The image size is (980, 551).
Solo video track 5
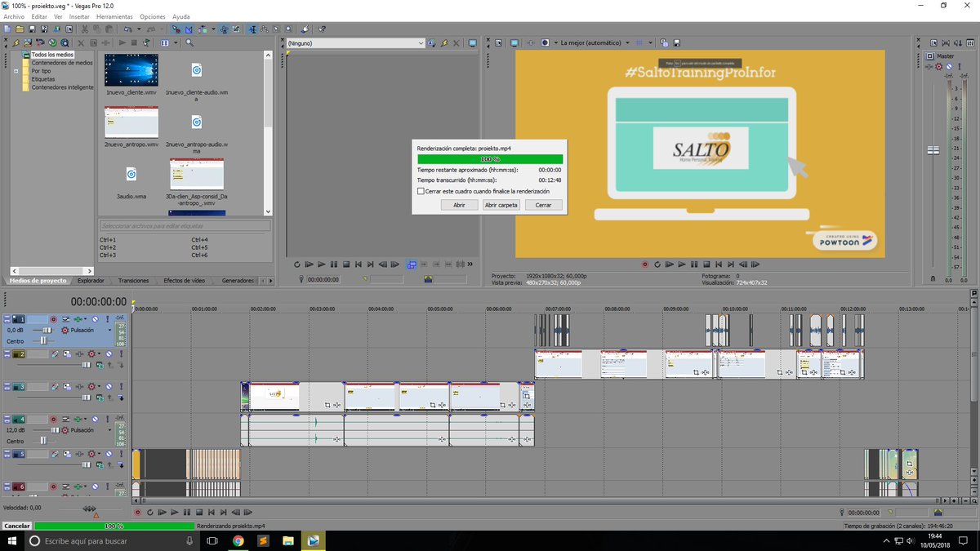[121, 454]
